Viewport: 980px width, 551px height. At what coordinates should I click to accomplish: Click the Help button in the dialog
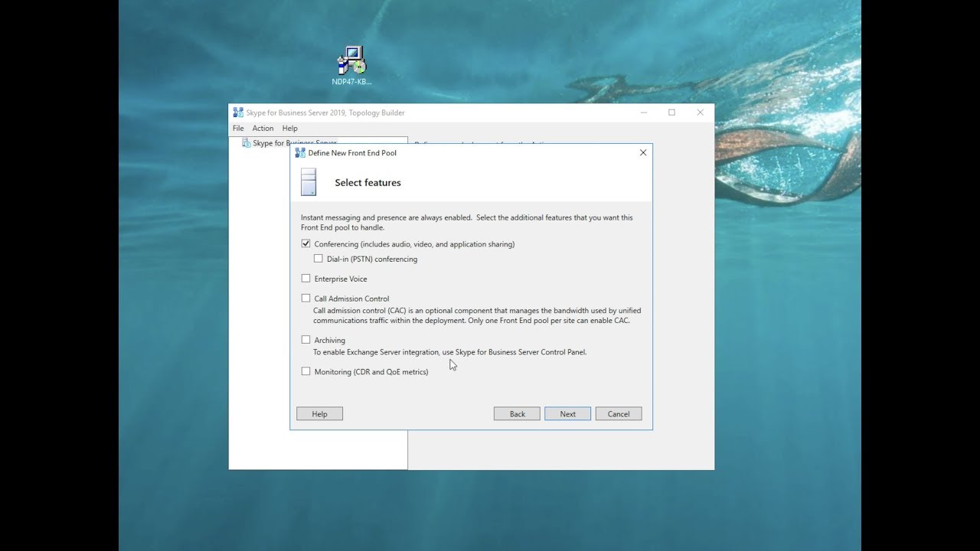click(x=319, y=414)
